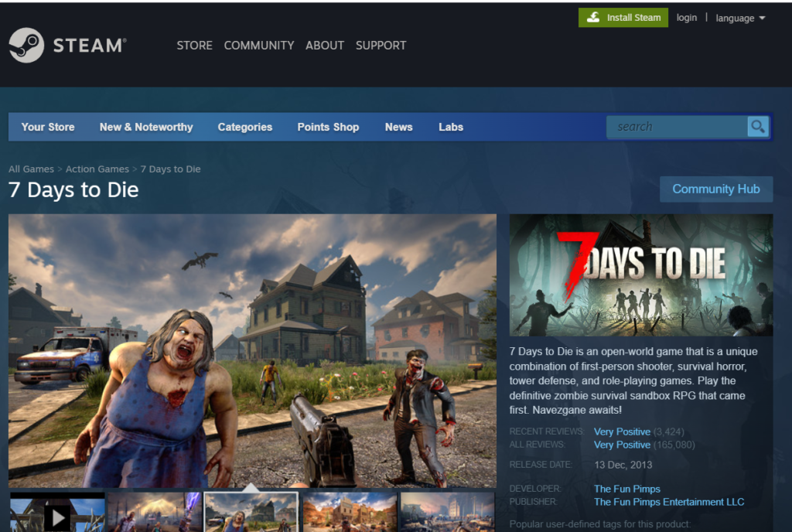Open The Fun Pimps Entertainment LLC publisher link

pos(669,502)
